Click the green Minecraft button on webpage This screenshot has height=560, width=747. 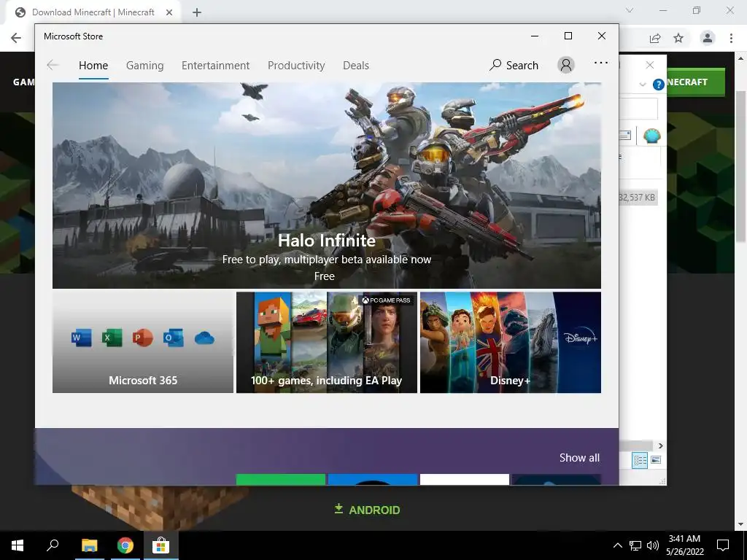click(x=695, y=82)
